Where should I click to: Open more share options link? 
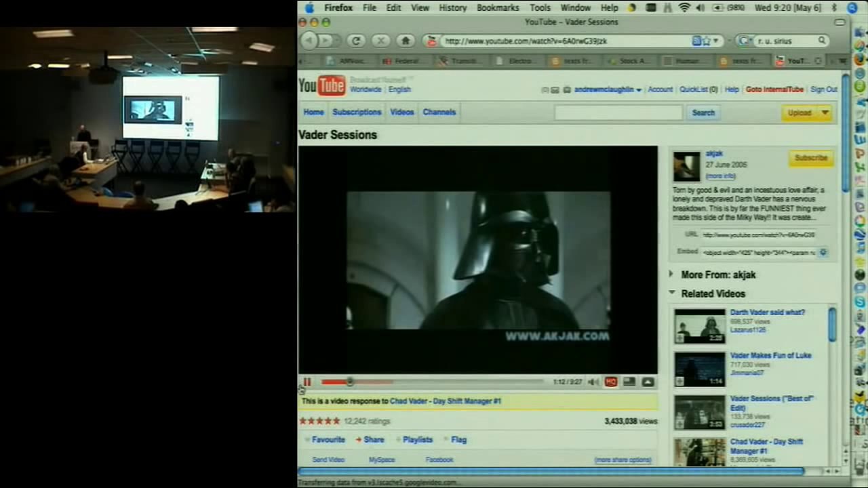pyautogui.click(x=623, y=460)
